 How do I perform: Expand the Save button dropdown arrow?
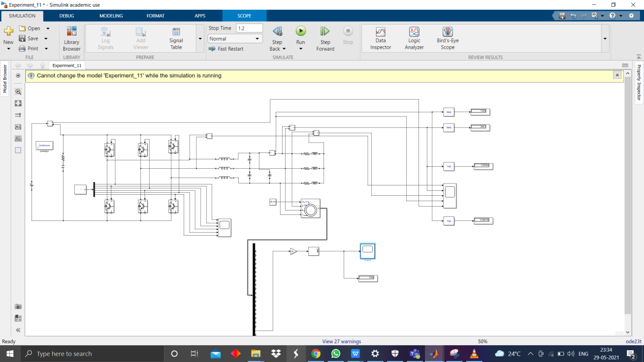(x=46, y=38)
